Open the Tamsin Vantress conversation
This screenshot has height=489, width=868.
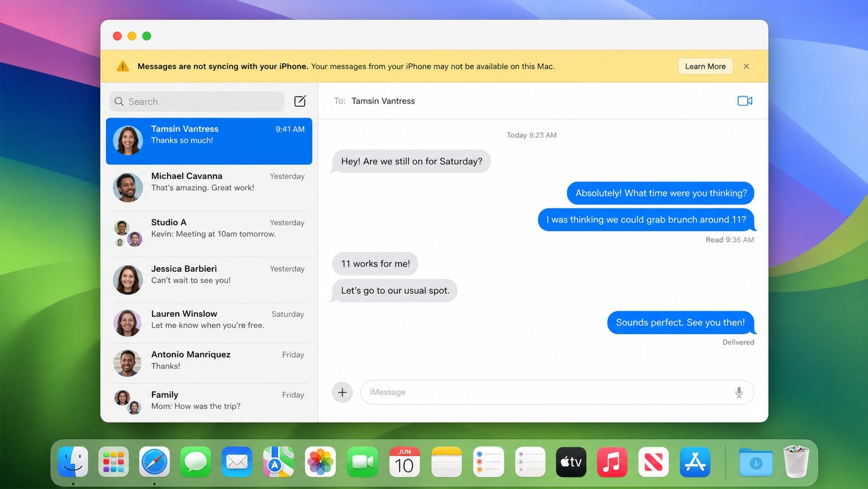pyautogui.click(x=209, y=141)
